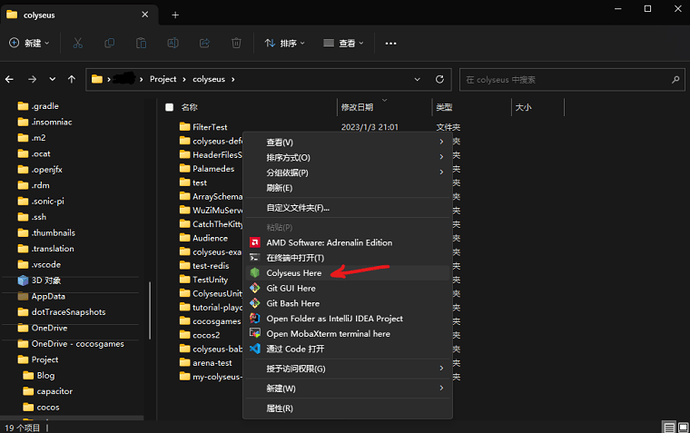
Task: Click Project in the address breadcrumb
Action: pyautogui.click(x=163, y=79)
